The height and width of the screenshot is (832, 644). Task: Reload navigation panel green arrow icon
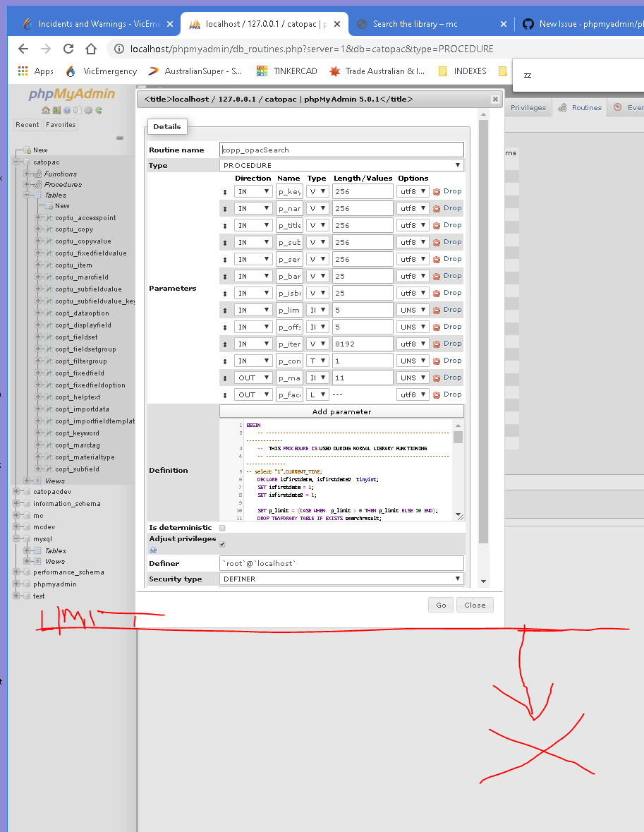(x=99, y=110)
